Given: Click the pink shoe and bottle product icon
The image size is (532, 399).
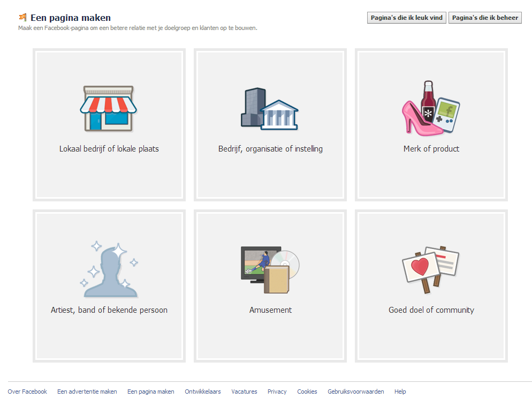Looking at the screenshot, I should click(x=431, y=108).
